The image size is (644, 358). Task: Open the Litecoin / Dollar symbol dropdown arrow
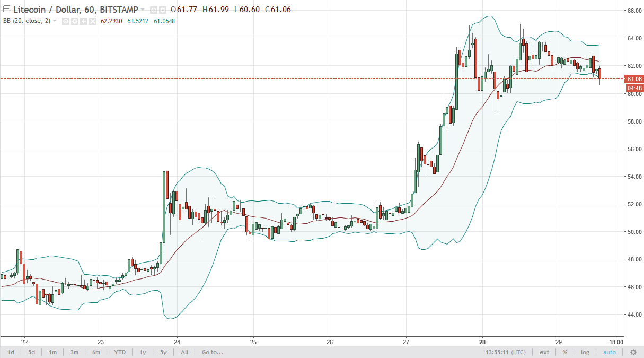pyautogui.click(x=143, y=10)
